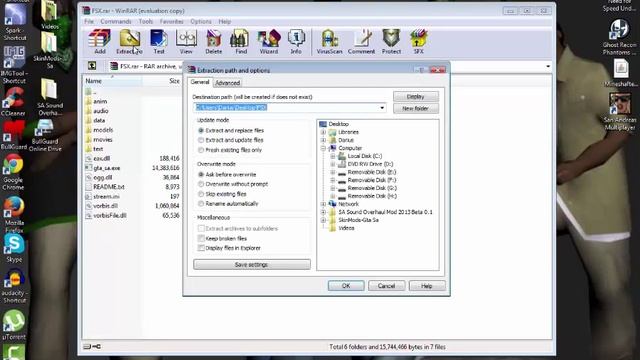Image resolution: width=640 pixels, height=360 pixels.
Task: Click the Info toolbar icon
Action: coord(296,42)
